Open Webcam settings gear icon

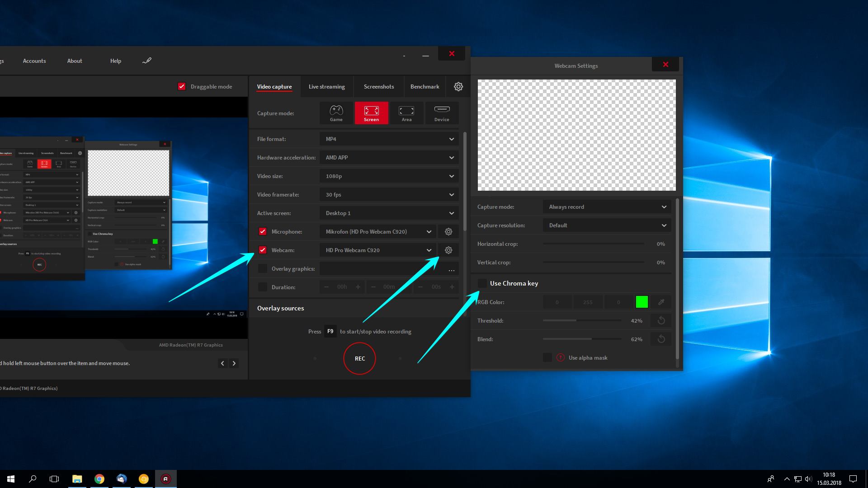point(448,250)
